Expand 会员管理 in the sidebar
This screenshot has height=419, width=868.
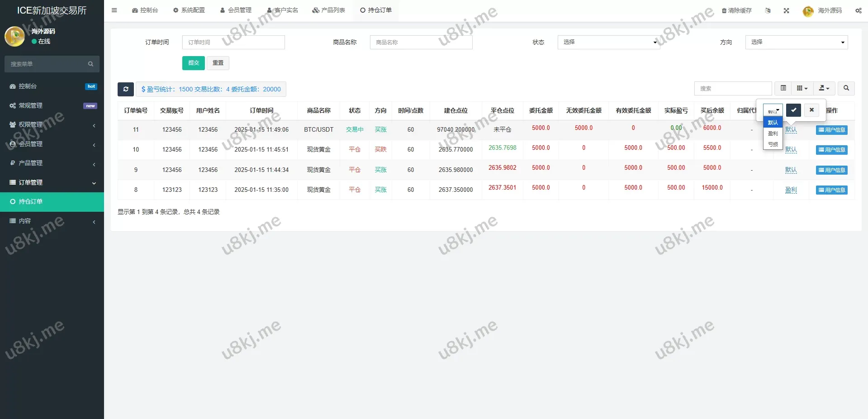click(52, 144)
